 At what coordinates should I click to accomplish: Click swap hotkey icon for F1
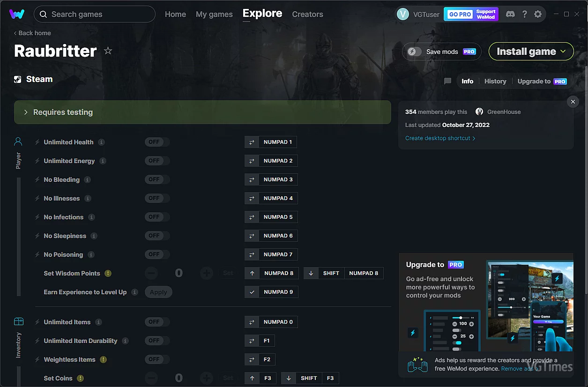(252, 341)
